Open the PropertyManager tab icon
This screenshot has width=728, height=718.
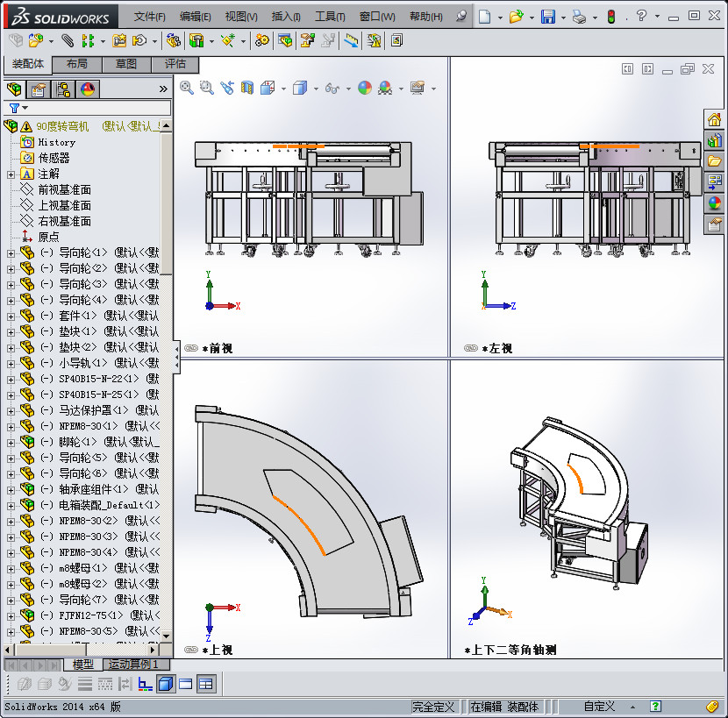coord(39,89)
